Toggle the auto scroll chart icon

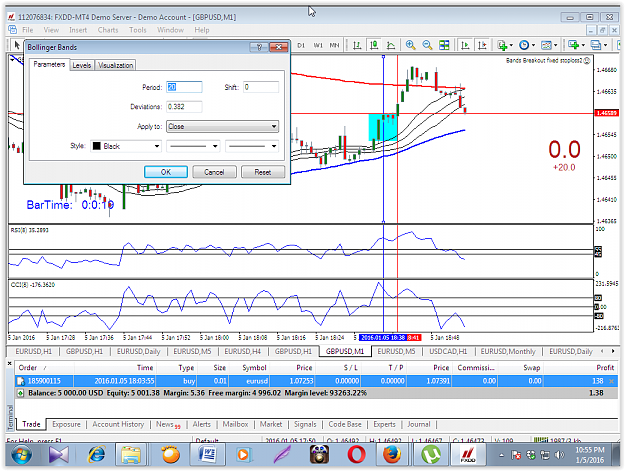[x=465, y=45]
